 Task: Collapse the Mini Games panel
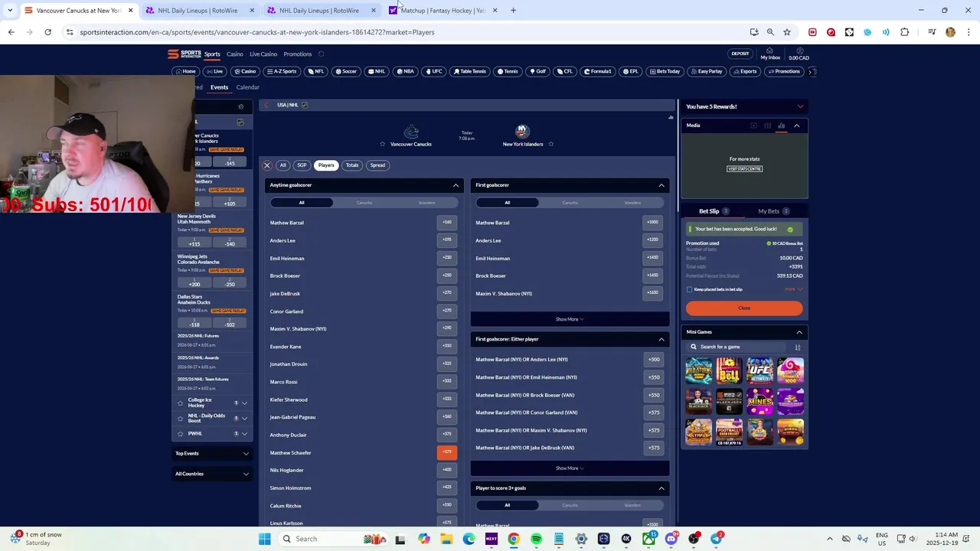pyautogui.click(x=799, y=332)
